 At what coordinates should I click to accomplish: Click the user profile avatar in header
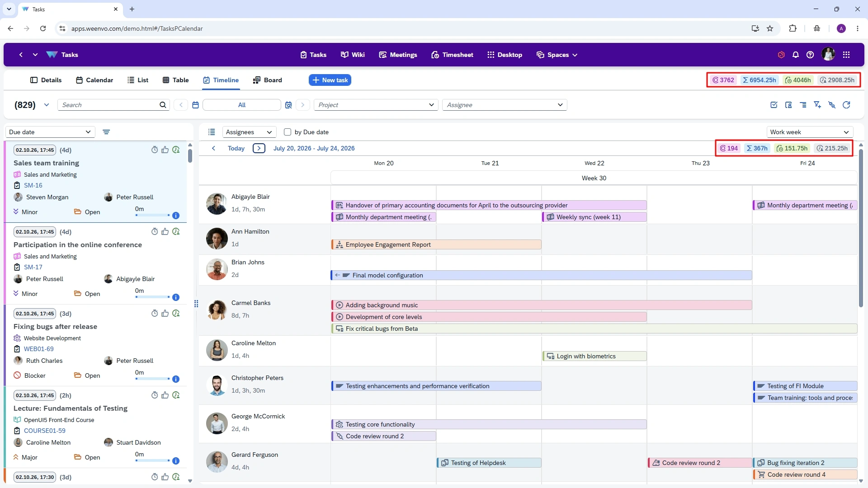pos(828,54)
